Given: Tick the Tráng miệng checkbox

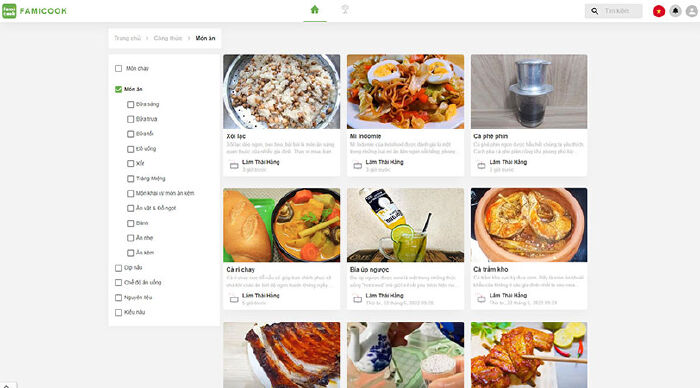Looking at the screenshot, I should [130, 179].
